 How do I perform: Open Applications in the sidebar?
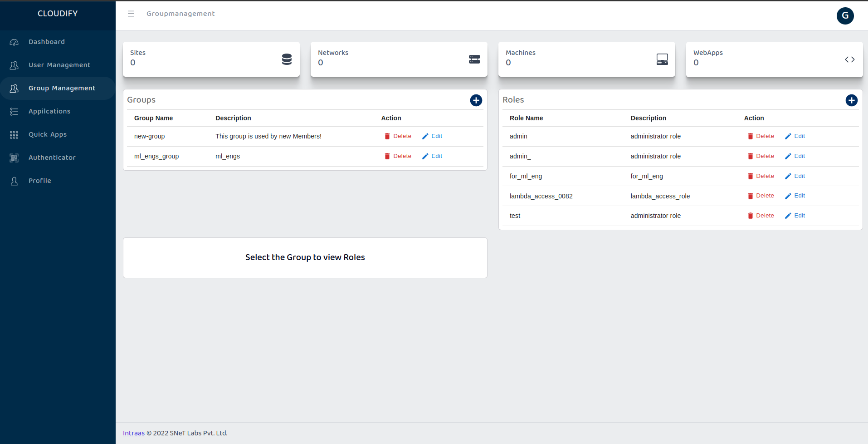58,111
